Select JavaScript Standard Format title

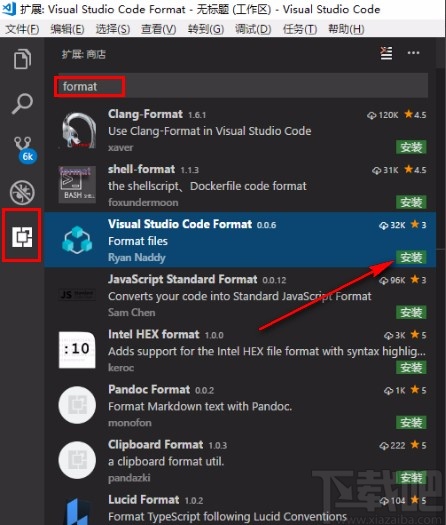[182, 279]
